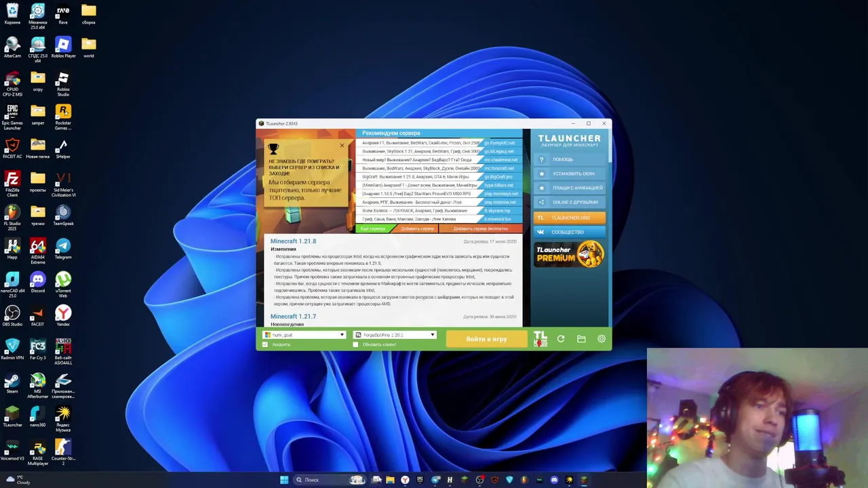Click Добавить сервер бесплатно button
The height and width of the screenshot is (488, 868).
(481, 228)
